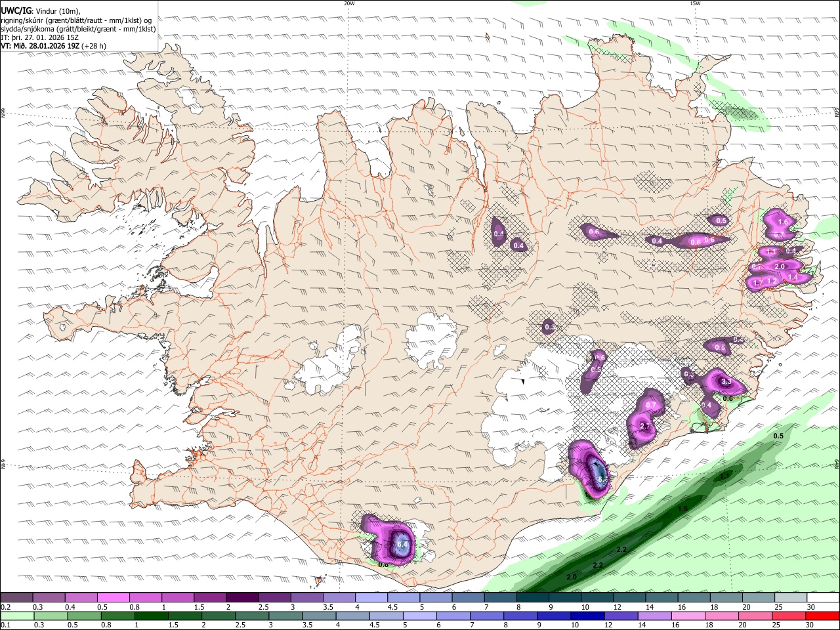Pick the navy blue 10 swatch, bottom legend row
The image size is (840, 630).
tap(587, 616)
